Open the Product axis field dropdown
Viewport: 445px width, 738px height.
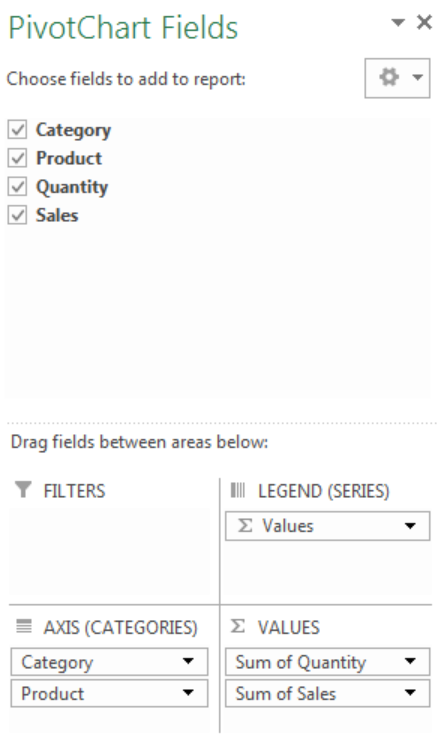[x=188, y=693]
